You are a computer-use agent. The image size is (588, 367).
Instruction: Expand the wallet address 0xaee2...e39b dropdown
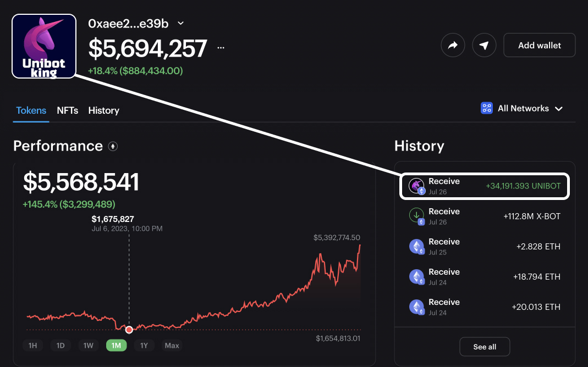pyautogui.click(x=180, y=23)
